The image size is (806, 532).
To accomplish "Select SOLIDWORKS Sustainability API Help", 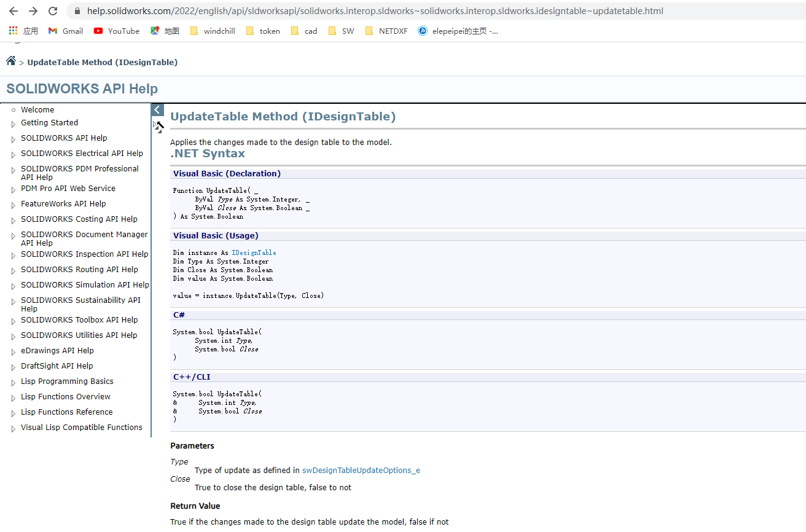I will (x=80, y=304).
